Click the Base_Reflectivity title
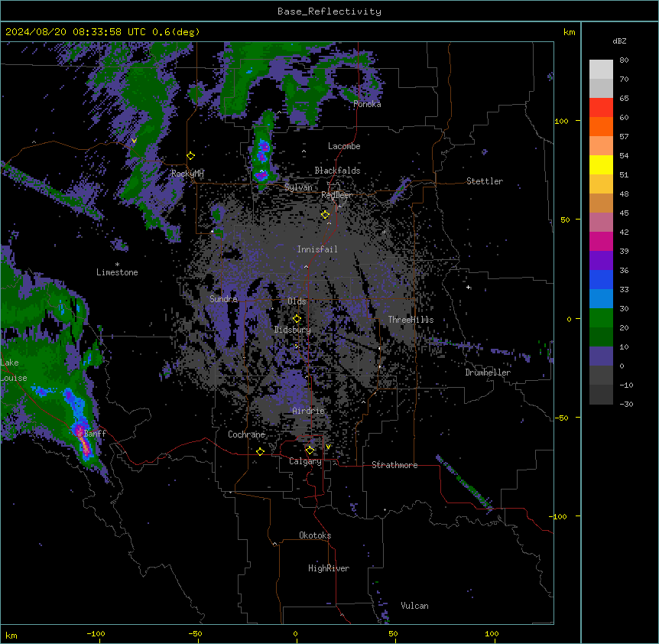 [329, 11]
